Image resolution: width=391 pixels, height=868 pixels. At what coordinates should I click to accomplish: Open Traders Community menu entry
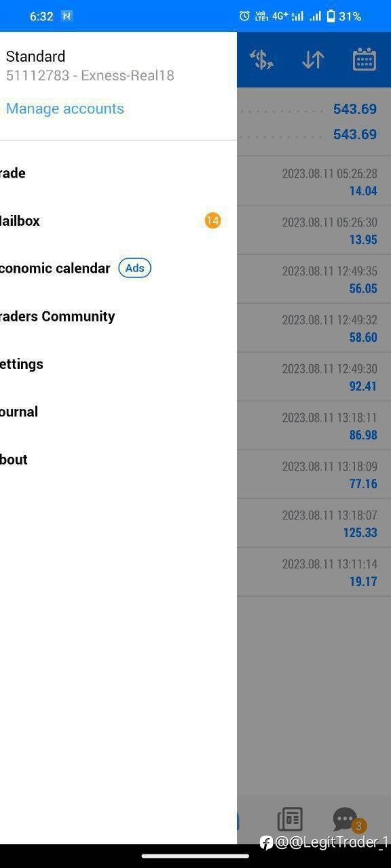118,316
